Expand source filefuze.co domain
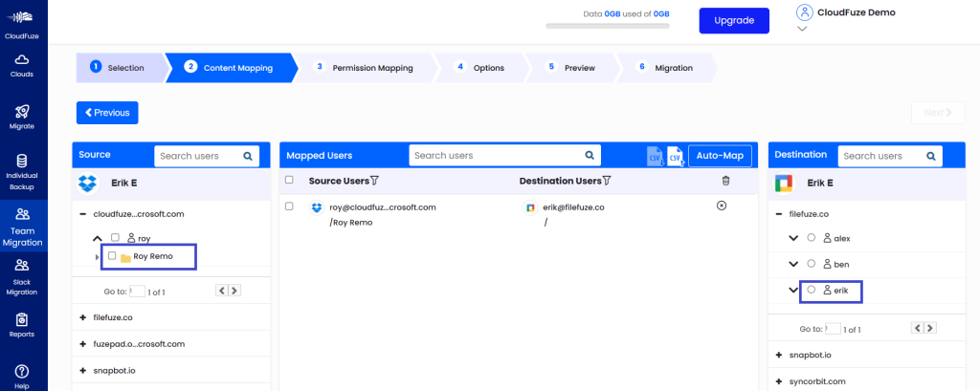 tap(82, 317)
